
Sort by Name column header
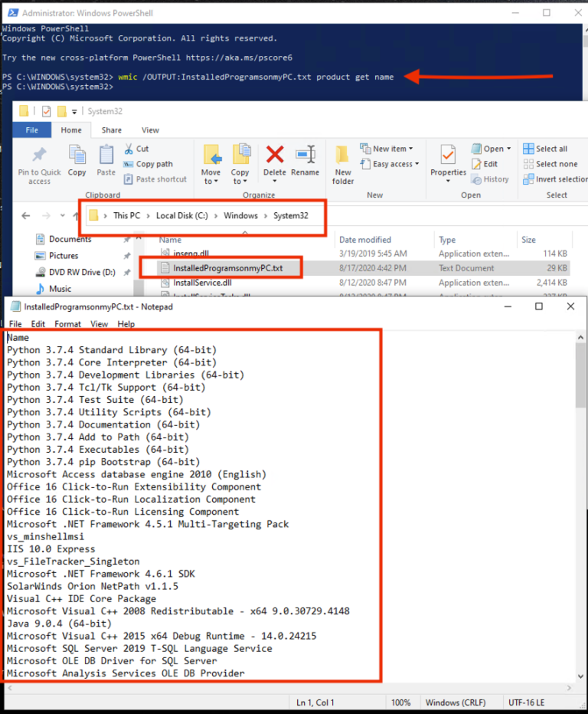point(170,240)
